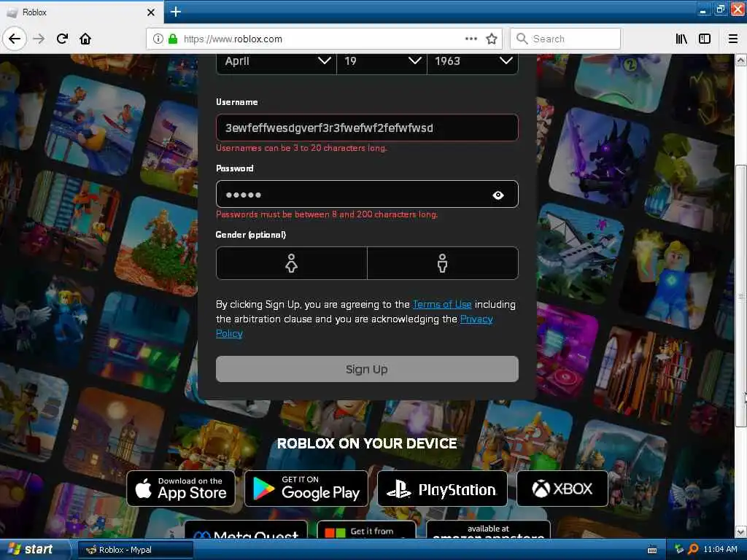Screen dimensions: 747x560
Task: Close the Roblox tab
Action: (151, 12)
